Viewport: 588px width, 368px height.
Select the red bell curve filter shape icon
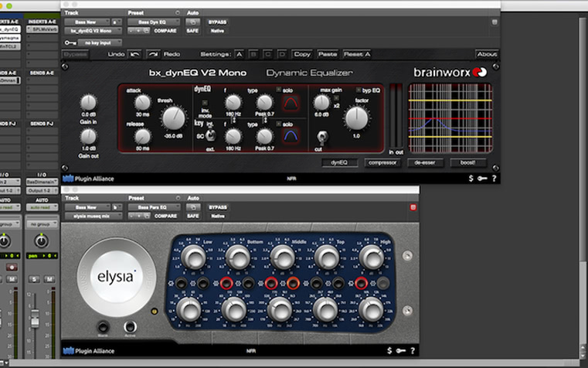[x=291, y=103]
